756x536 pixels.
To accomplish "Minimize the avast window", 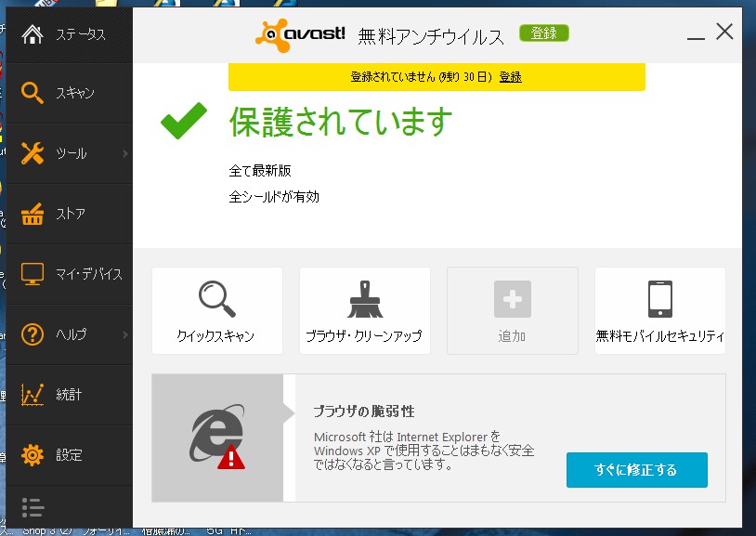I will 696,37.
